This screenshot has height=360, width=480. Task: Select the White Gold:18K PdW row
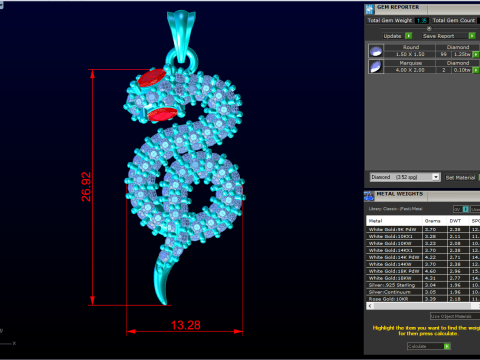[423, 271]
